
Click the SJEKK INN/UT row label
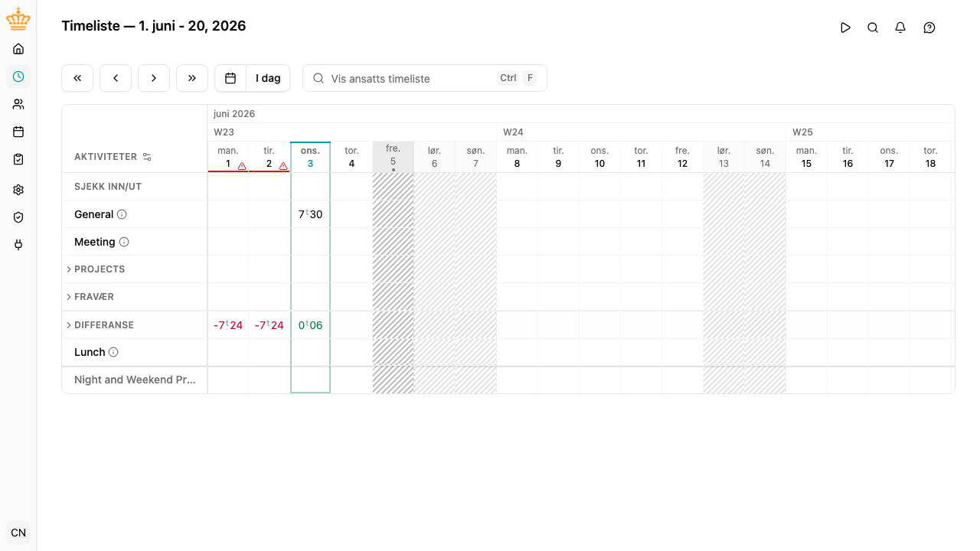pos(108,187)
